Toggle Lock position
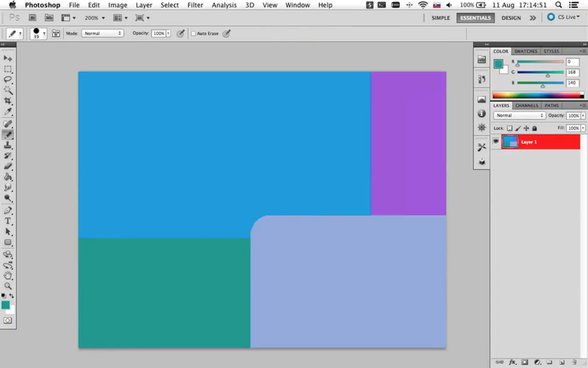Screen dimensions: 588x368 pyautogui.click(x=526, y=128)
